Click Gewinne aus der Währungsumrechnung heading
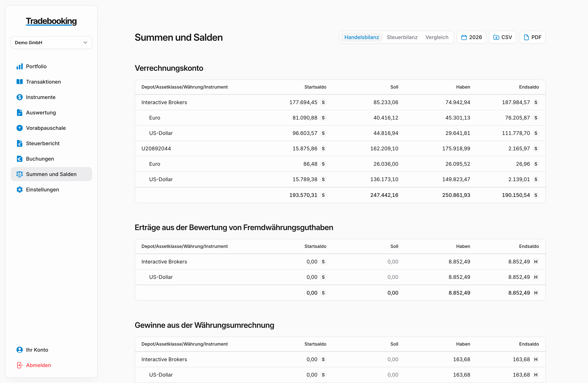This screenshot has width=588, height=383. click(x=204, y=325)
